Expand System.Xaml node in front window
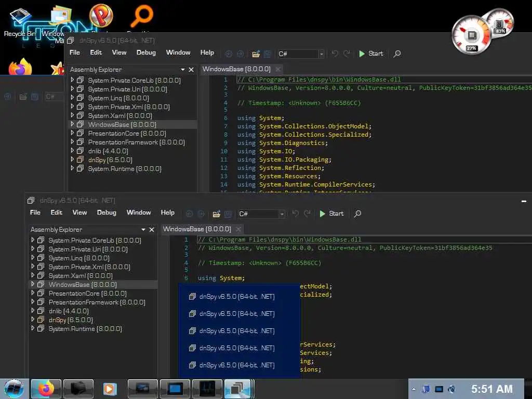The width and height of the screenshot is (532, 399). 33,275
